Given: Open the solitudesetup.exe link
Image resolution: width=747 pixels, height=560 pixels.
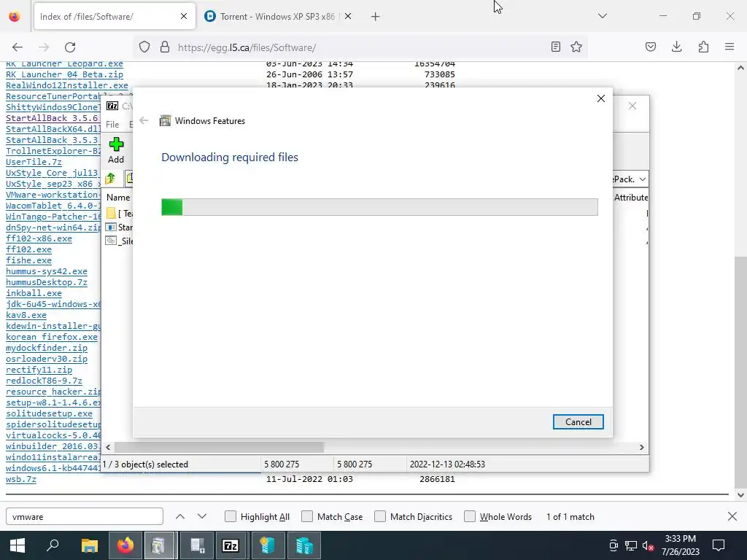Looking at the screenshot, I should [49, 413].
